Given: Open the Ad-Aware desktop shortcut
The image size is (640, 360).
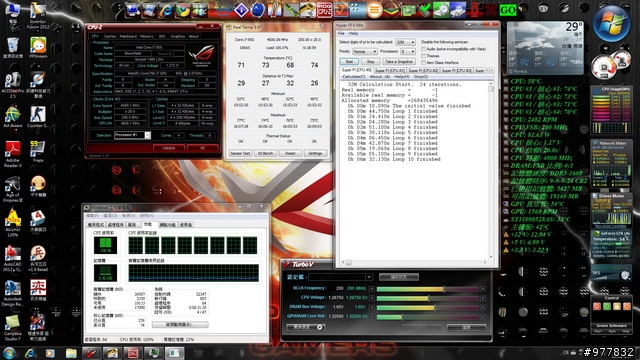Looking at the screenshot, I should coord(13,117).
